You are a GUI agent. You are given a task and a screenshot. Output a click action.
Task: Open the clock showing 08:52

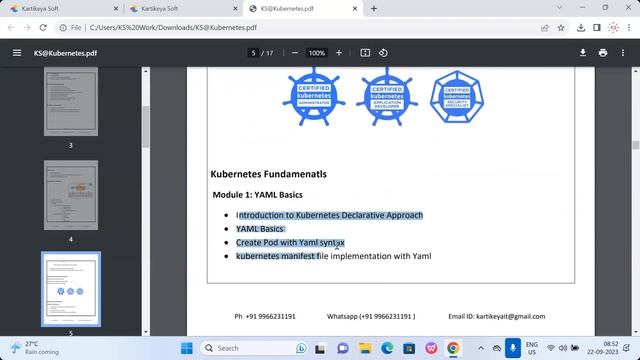click(x=603, y=348)
